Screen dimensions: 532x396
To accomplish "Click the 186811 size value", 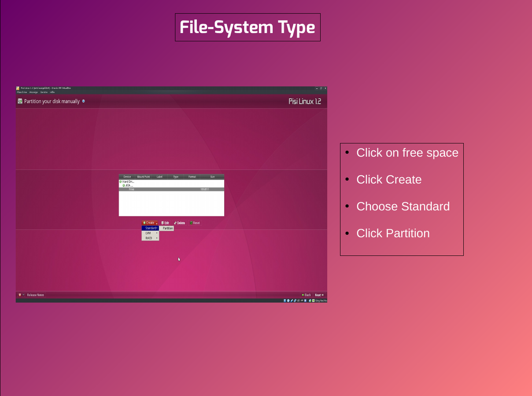I will pos(205,189).
